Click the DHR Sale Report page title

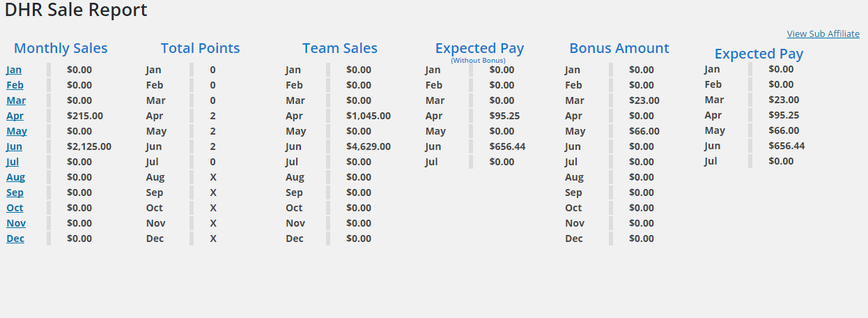pos(76,10)
